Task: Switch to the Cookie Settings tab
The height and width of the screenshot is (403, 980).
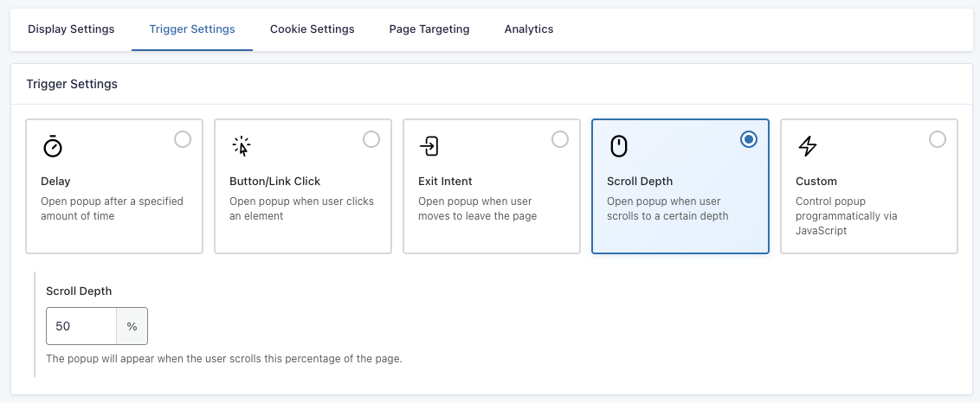Action: point(312,29)
